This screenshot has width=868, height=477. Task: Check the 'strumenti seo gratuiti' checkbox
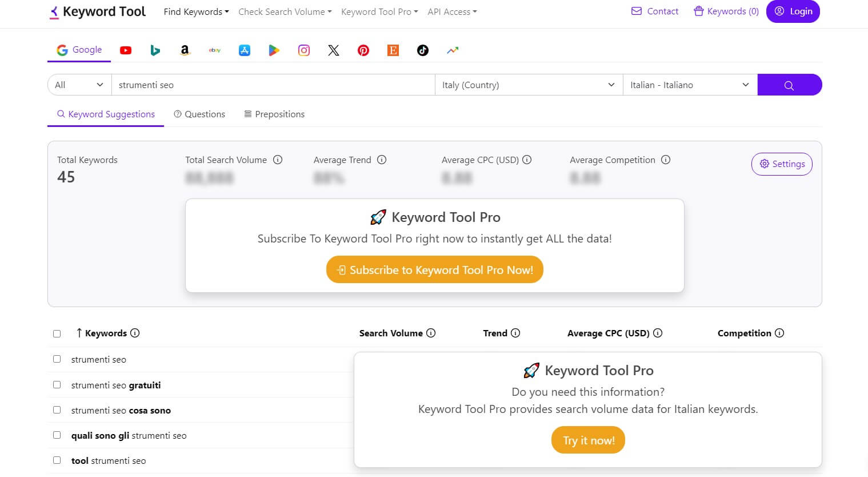coord(57,385)
